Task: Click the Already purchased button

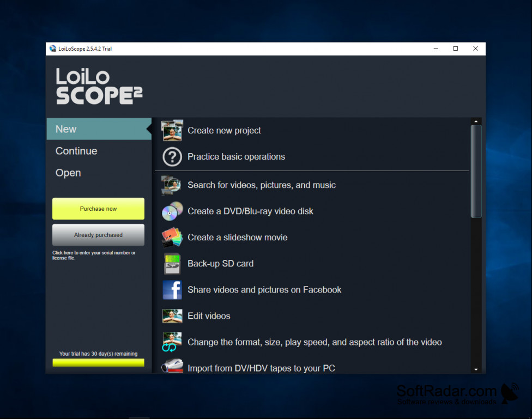Action: (99, 235)
